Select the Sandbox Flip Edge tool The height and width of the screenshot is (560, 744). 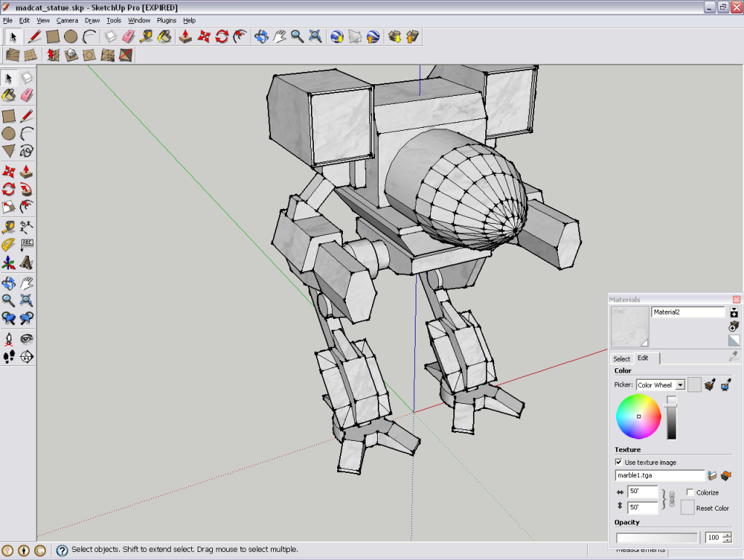[125, 55]
